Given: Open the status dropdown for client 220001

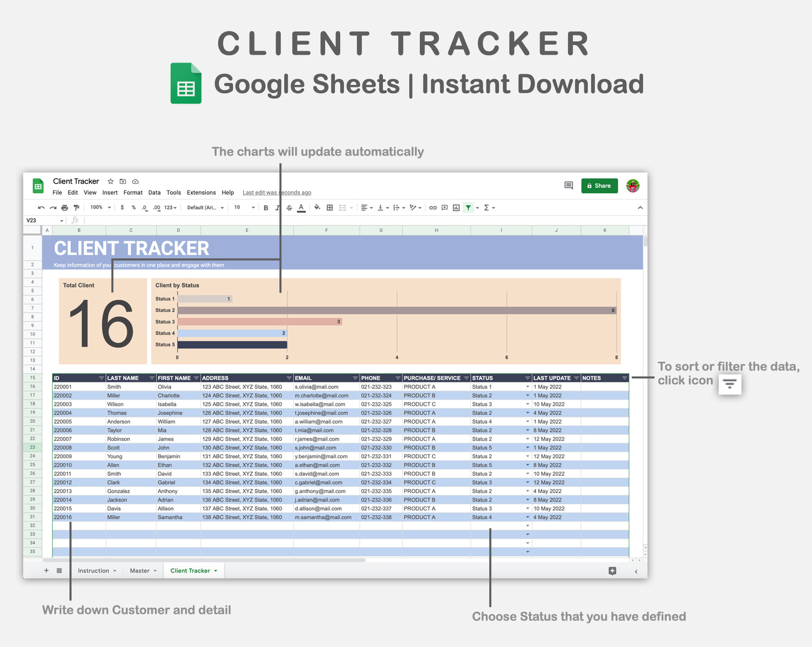Looking at the screenshot, I should 527,386.
